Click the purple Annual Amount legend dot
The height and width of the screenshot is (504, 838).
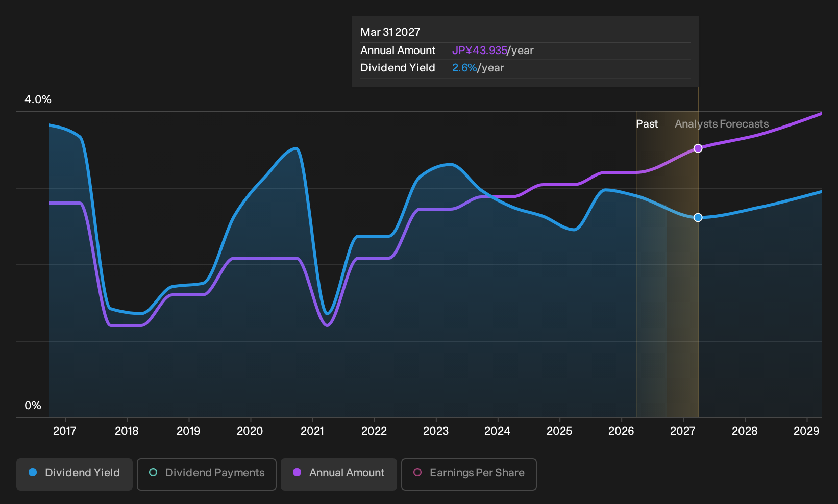click(x=297, y=473)
